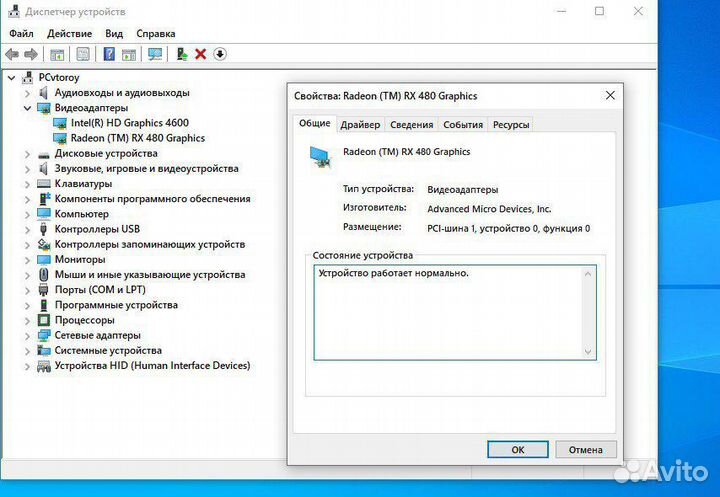Expand the Компьютер category
This screenshot has width=720, height=497.
click(x=28, y=215)
